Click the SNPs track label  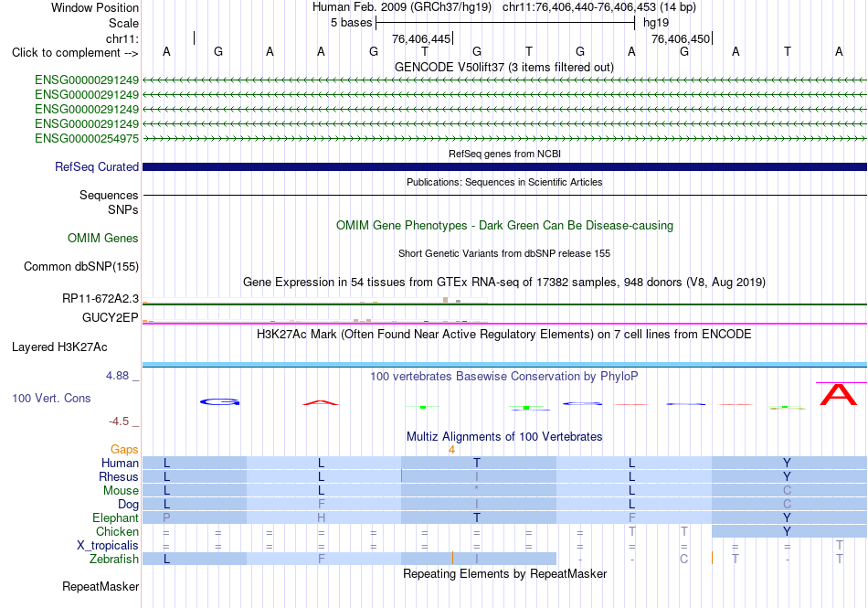point(123,209)
